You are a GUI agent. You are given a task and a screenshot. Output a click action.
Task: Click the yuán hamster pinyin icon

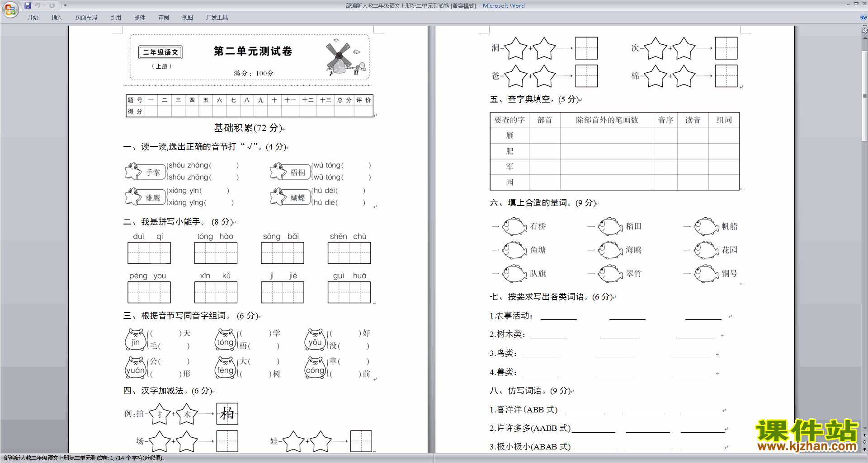(x=136, y=368)
